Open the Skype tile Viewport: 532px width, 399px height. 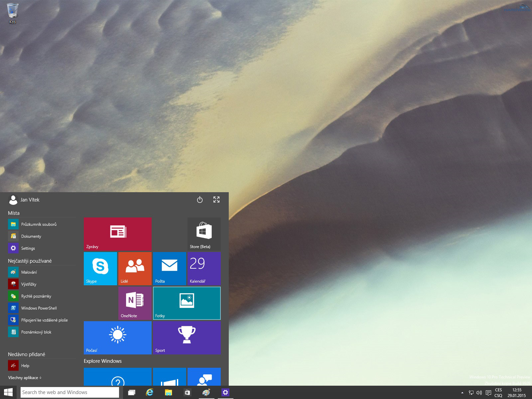[x=100, y=268]
